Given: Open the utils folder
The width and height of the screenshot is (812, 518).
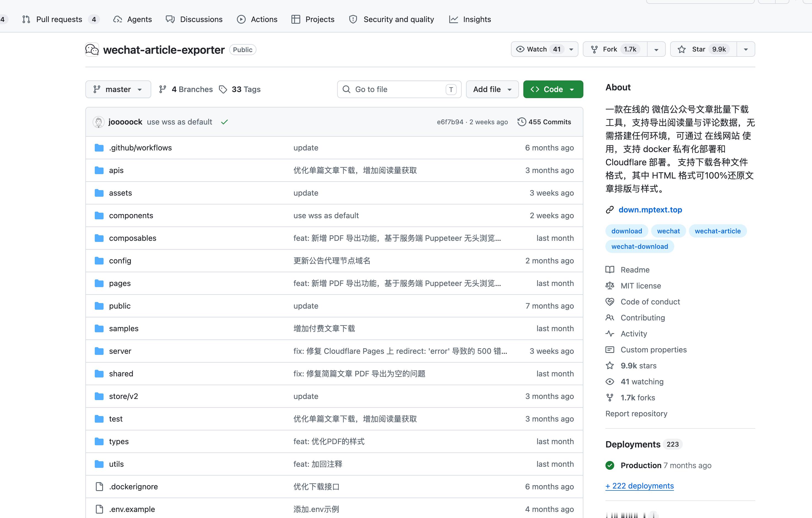Looking at the screenshot, I should (x=116, y=464).
